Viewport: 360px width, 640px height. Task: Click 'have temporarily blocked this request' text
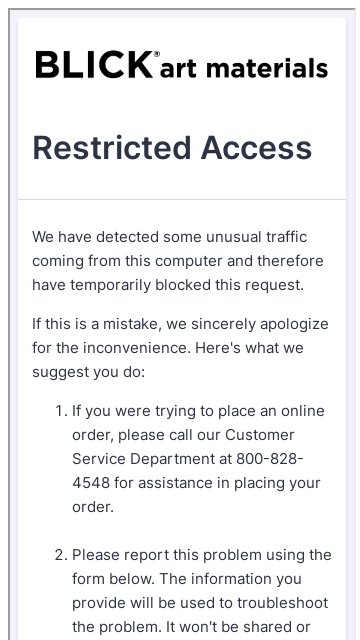pos(168,285)
